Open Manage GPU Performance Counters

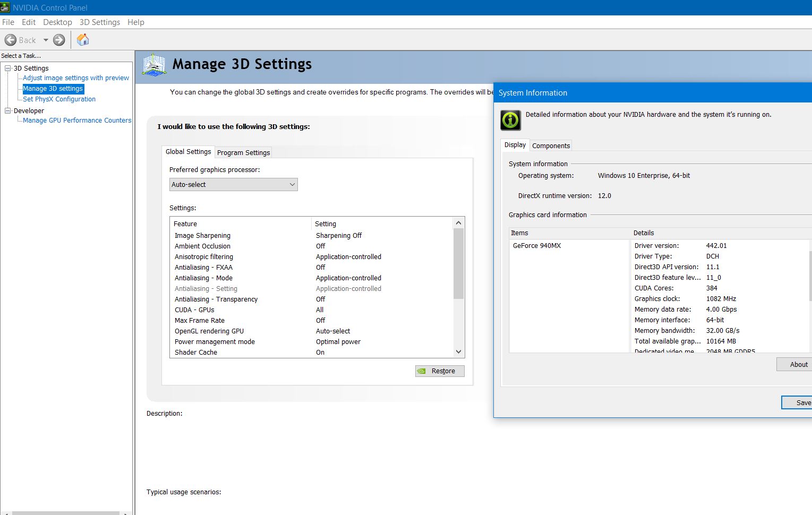coord(77,121)
